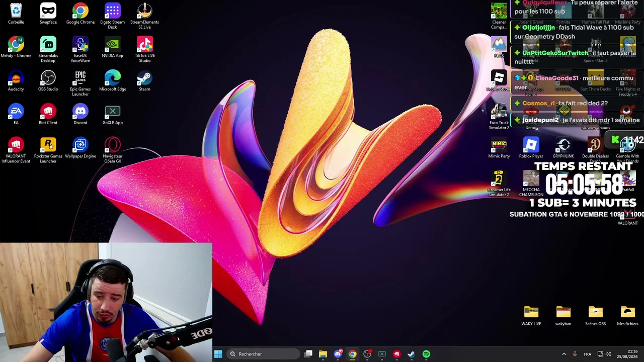Launch Riot Client desktop shortcut
The image size is (644, 362).
(48, 114)
